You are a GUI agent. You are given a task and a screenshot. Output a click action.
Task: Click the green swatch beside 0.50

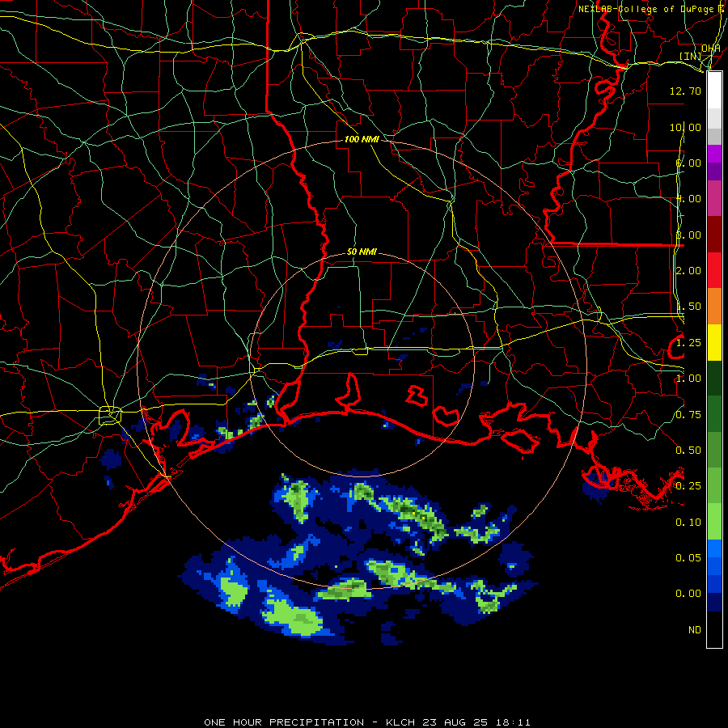[714, 450]
